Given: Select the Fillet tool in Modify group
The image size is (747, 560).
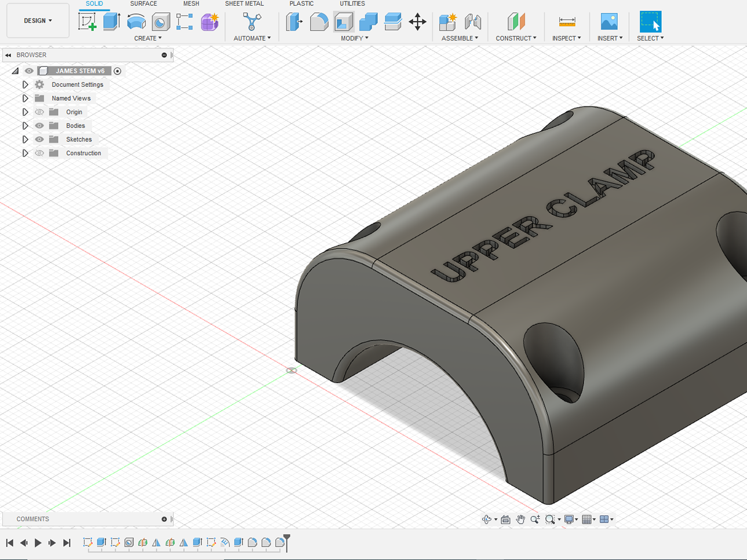Looking at the screenshot, I should [319, 22].
